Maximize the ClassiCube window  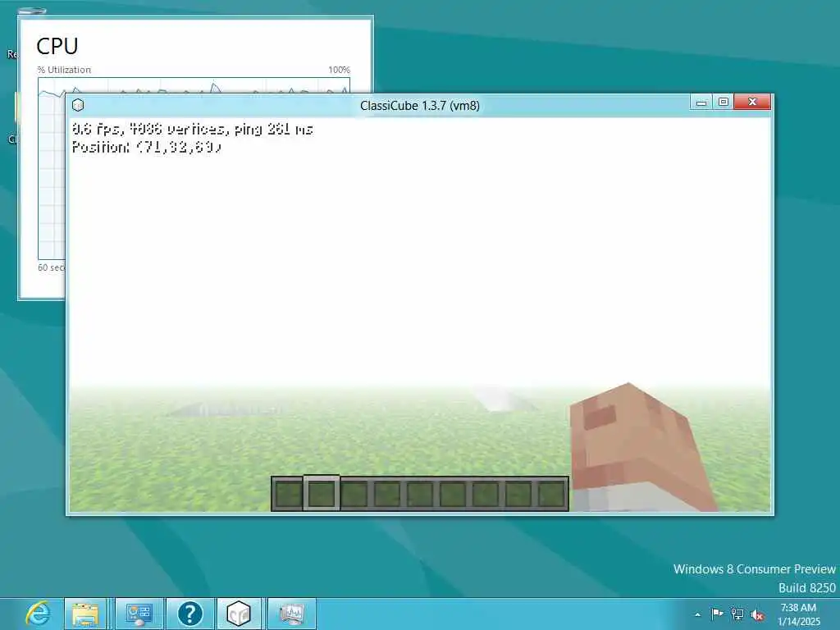pos(724,102)
